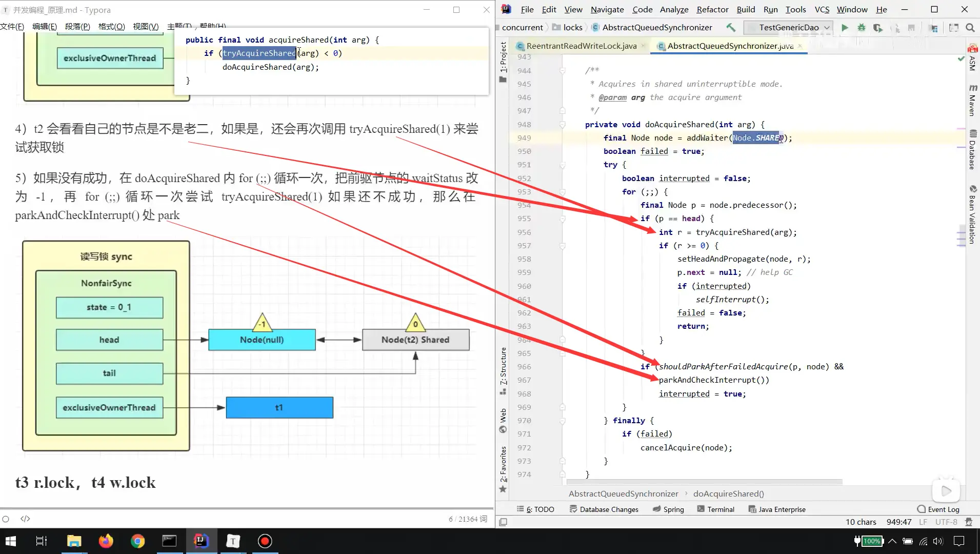The image size is (980, 554).
Task: Open the 6: TODO tool window
Action: (x=535, y=509)
